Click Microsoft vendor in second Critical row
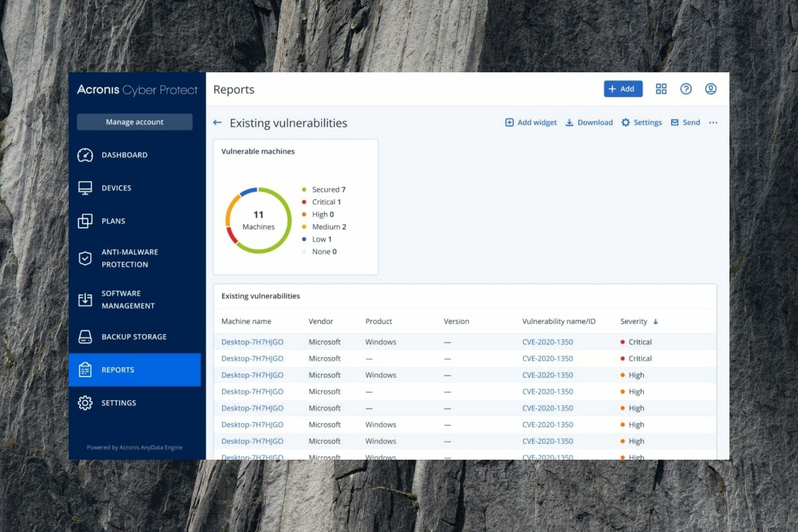Viewport: 798px width, 532px height. tap(324, 358)
